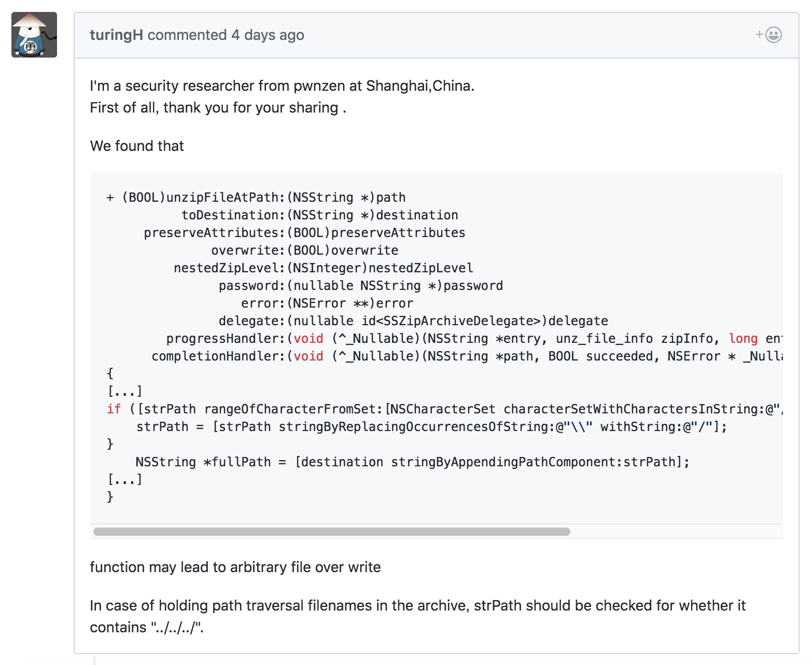Open the add reaction smiley menu
812x665 pixels.
coord(769,35)
